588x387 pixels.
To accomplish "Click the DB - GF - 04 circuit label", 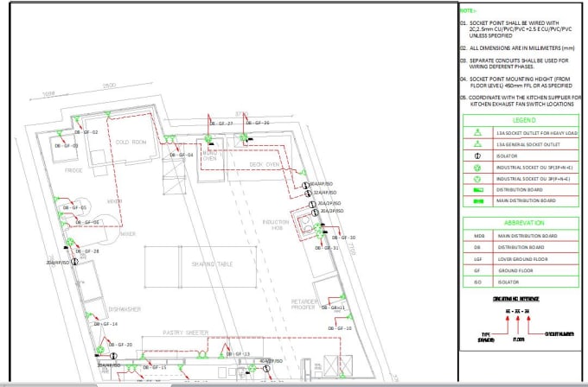I will click(182, 155).
